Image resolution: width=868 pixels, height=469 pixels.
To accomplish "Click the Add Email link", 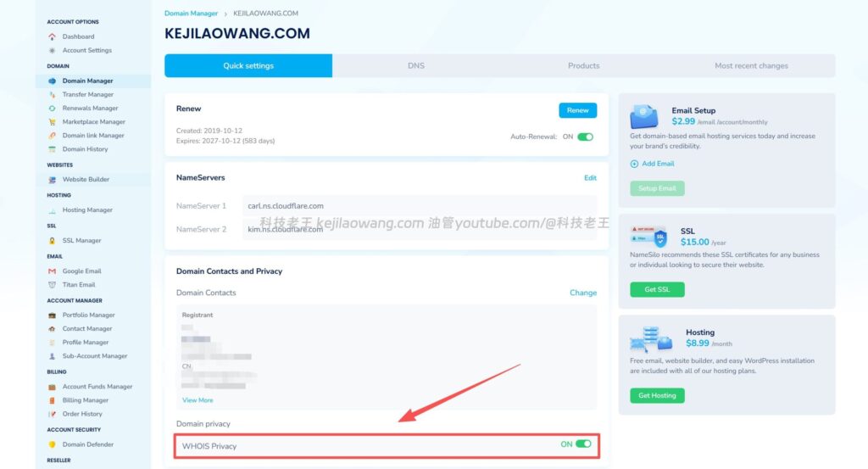I will tap(658, 164).
